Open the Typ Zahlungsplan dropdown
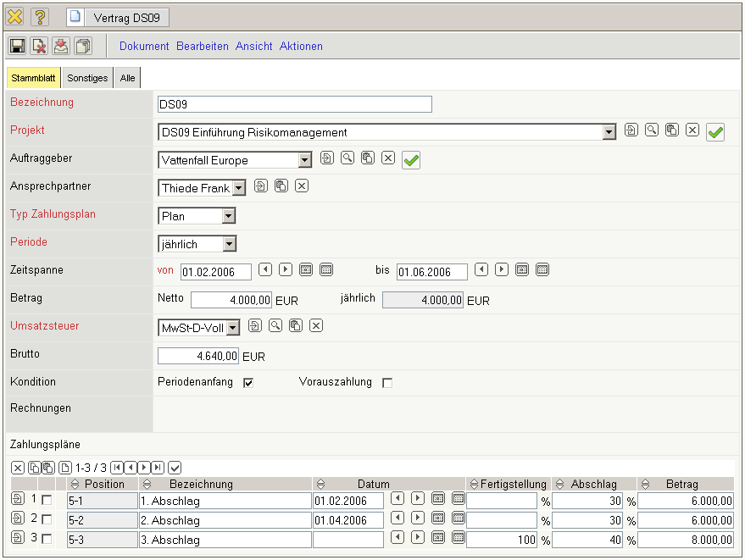Viewport: 745px width, 560px height. coord(228,216)
